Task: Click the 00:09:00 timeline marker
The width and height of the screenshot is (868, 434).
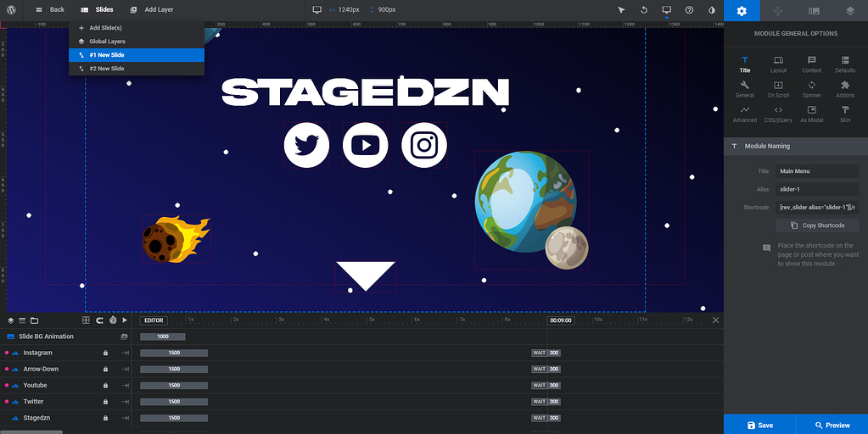Action: point(560,320)
